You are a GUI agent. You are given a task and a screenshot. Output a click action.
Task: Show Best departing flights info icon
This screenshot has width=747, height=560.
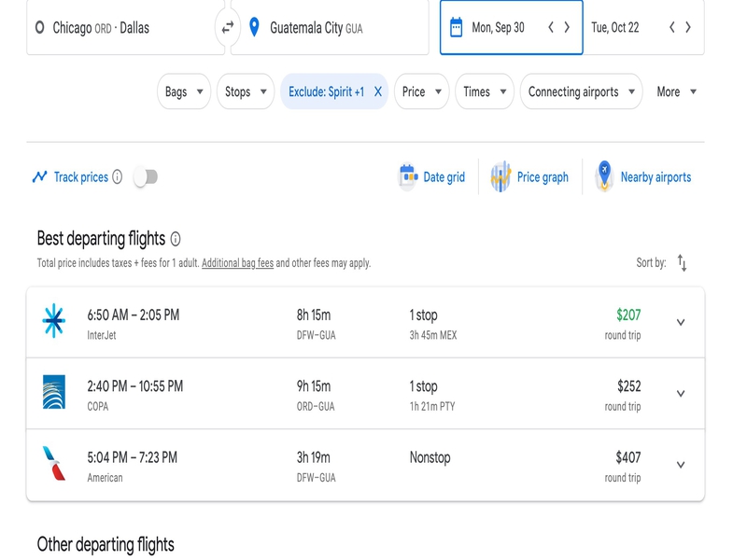(176, 239)
